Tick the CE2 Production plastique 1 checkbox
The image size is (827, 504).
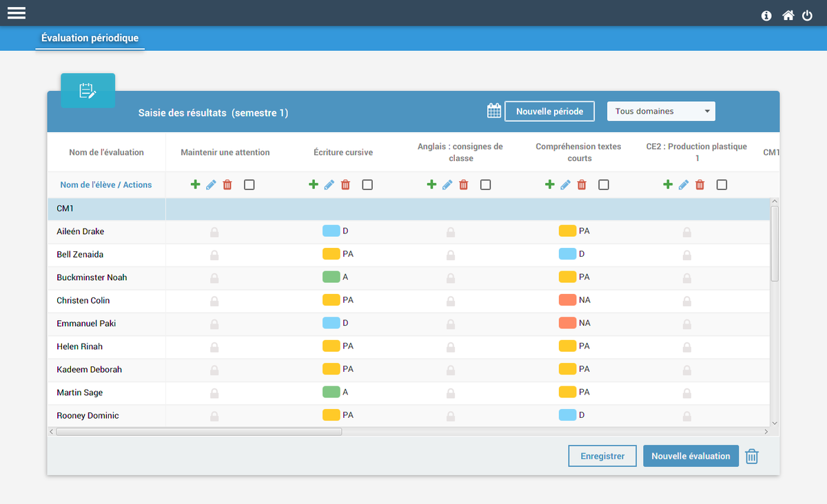click(x=722, y=185)
